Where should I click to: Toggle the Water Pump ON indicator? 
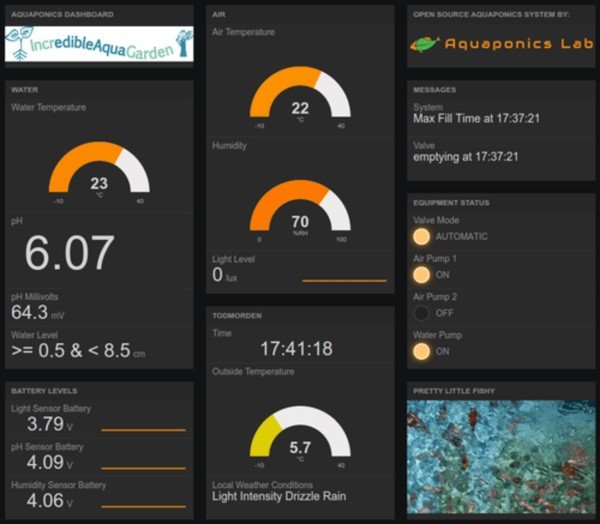pos(421,351)
